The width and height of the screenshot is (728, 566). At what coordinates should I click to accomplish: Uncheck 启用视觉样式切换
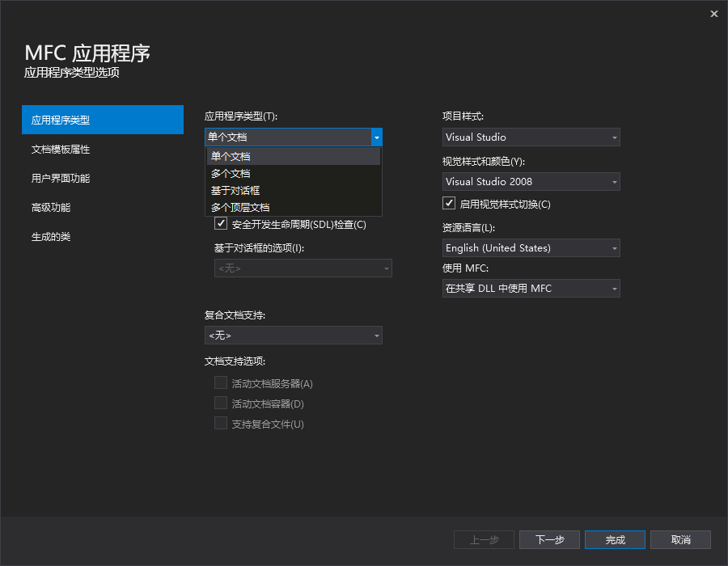tap(449, 203)
